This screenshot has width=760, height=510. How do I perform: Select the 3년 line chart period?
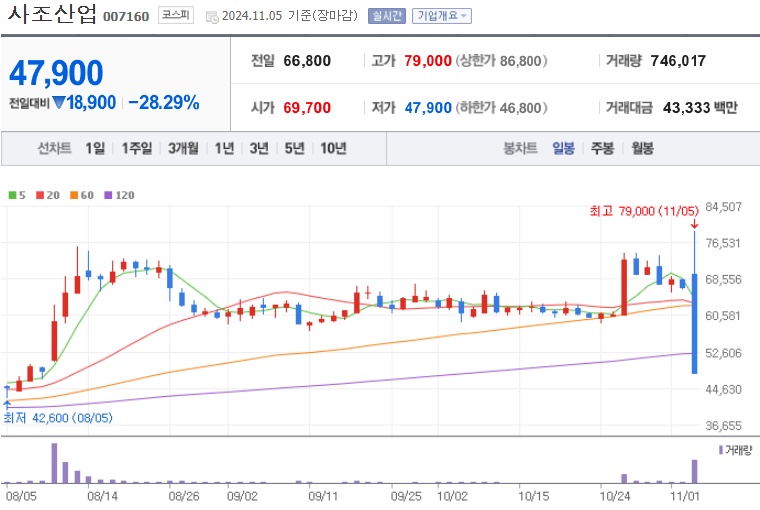click(x=259, y=148)
